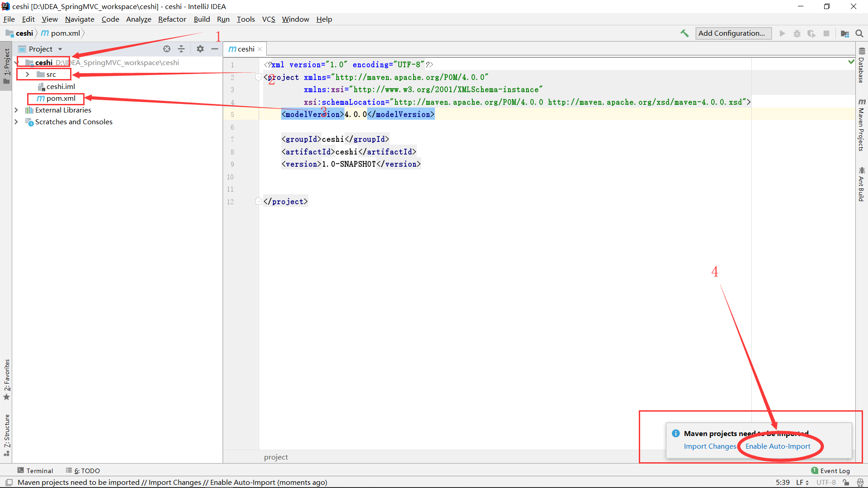Click the groupId ceshi line in editor

pos(335,139)
